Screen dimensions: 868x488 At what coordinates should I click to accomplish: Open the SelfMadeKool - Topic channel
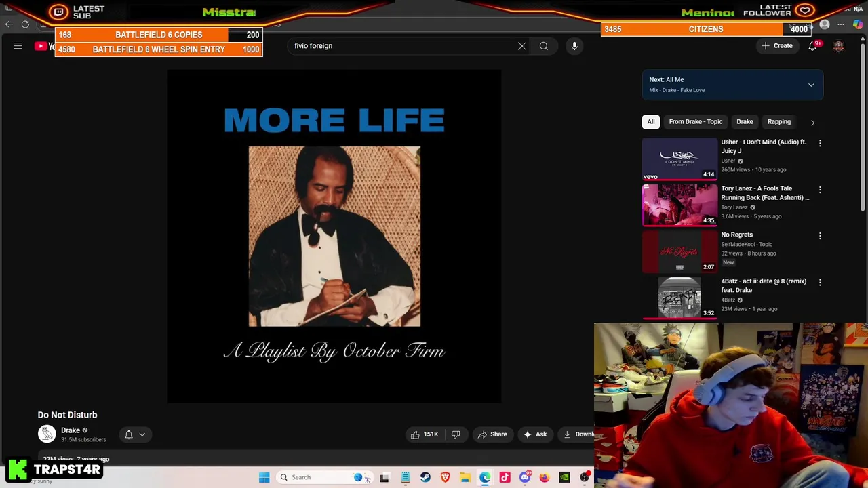(x=747, y=244)
